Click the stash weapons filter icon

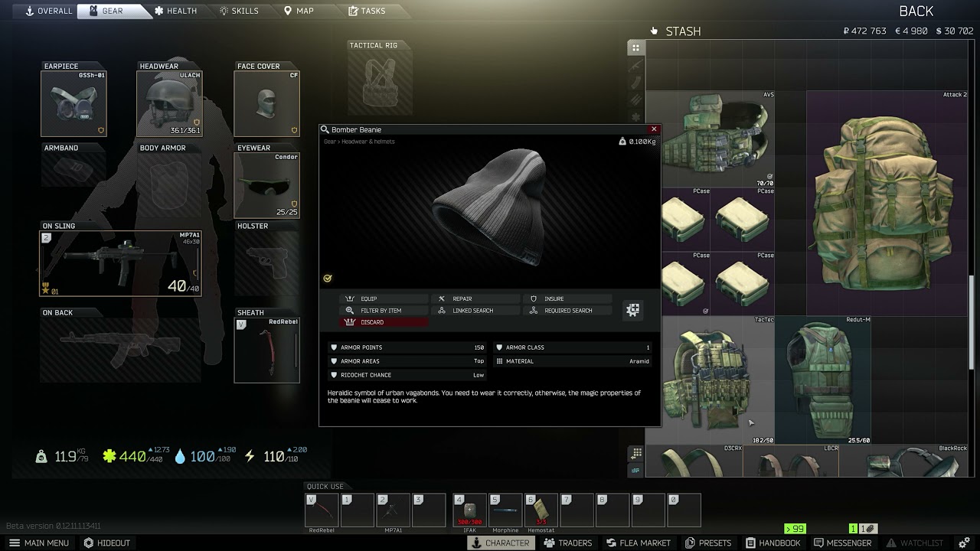tap(635, 66)
